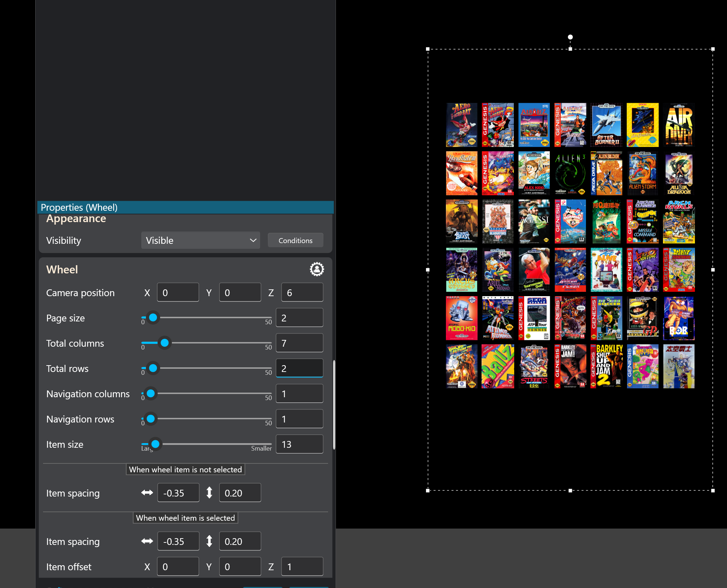Viewport: 727px width, 588px height.
Task: Select the After Burner II cover
Action: (606, 125)
